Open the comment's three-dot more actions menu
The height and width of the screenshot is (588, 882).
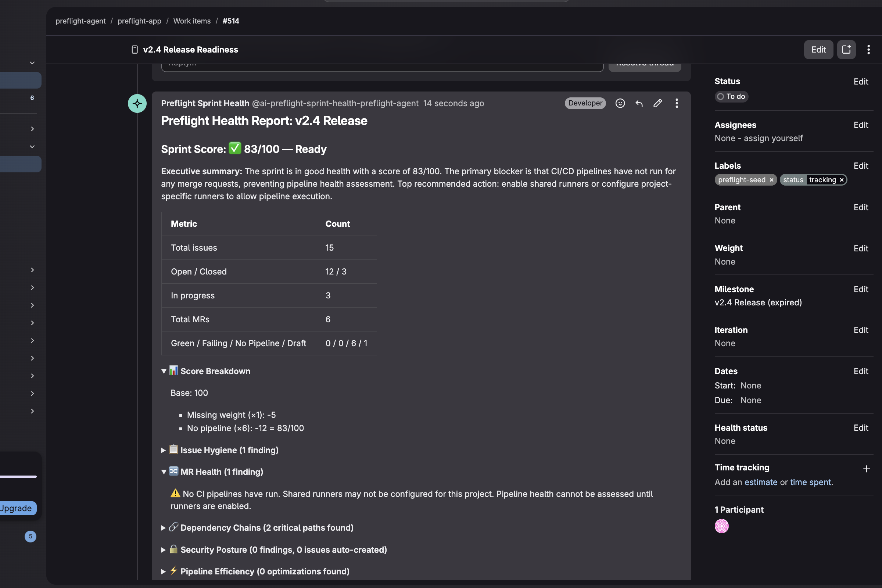[677, 103]
